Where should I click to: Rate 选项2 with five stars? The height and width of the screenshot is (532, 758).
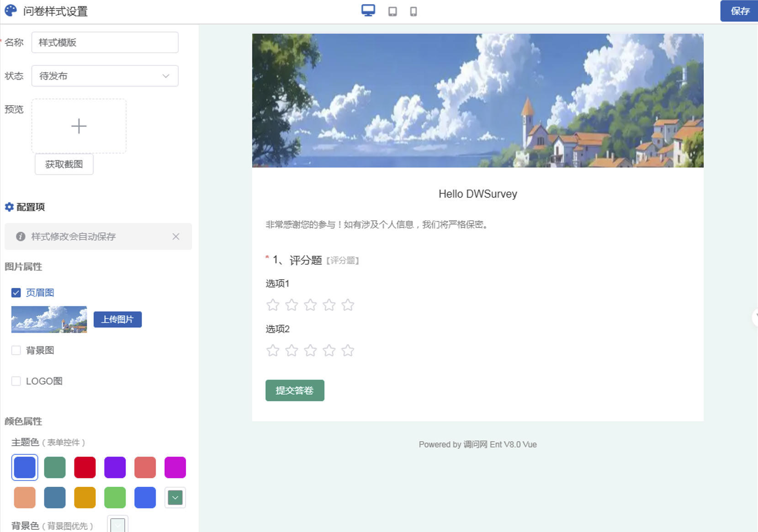point(348,351)
